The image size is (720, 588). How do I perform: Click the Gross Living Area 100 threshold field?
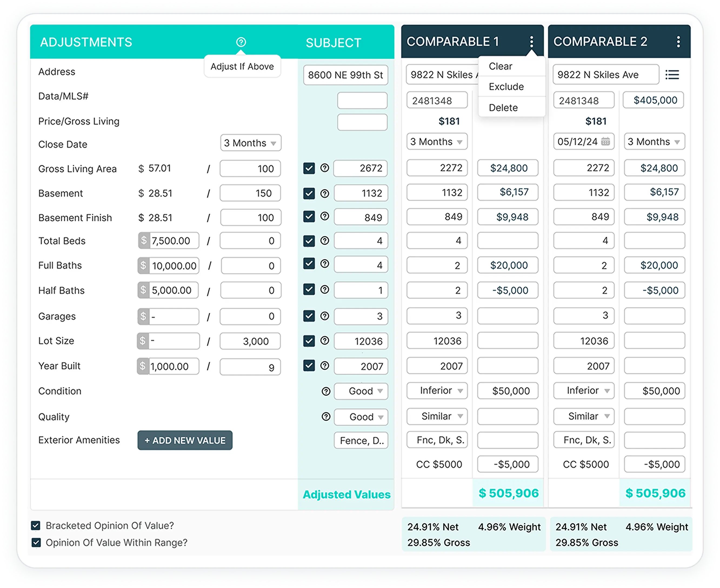(250, 168)
